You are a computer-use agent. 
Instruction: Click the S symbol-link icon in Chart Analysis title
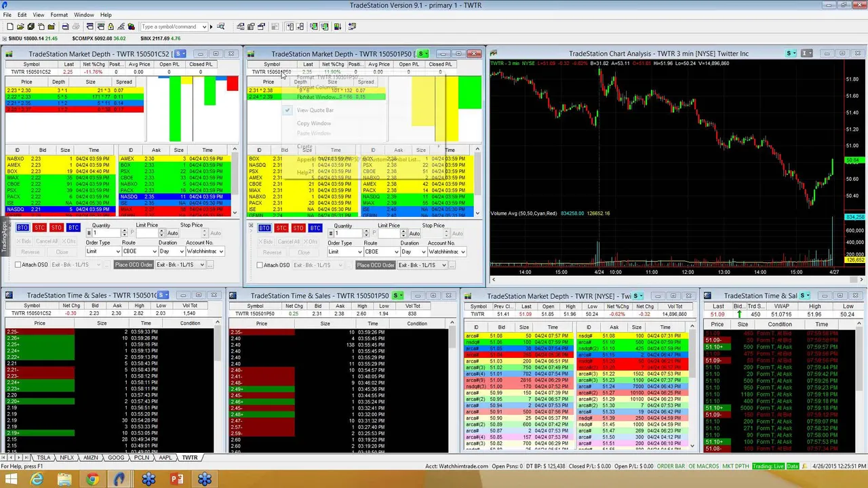[x=791, y=54]
